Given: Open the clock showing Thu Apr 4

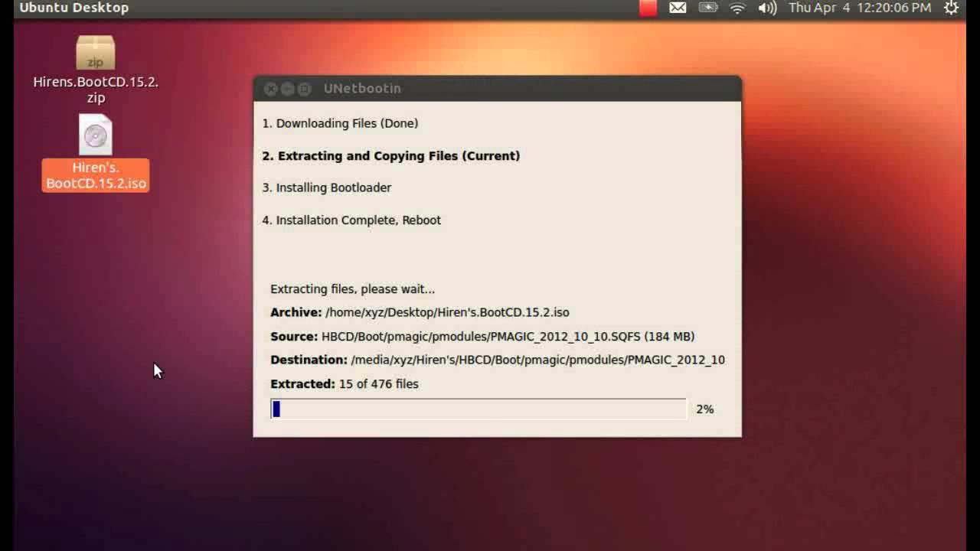Looking at the screenshot, I should click(x=860, y=8).
